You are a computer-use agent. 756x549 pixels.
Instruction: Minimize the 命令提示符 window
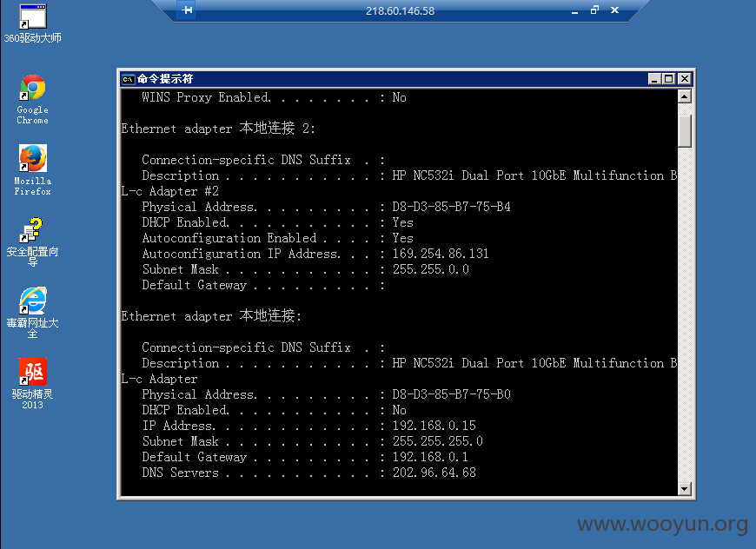(x=654, y=78)
